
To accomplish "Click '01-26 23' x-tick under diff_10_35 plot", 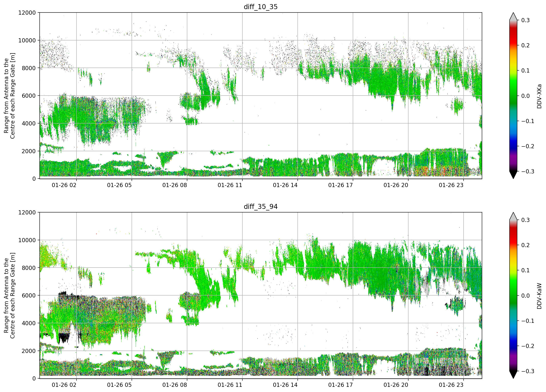I will pyautogui.click(x=451, y=185).
